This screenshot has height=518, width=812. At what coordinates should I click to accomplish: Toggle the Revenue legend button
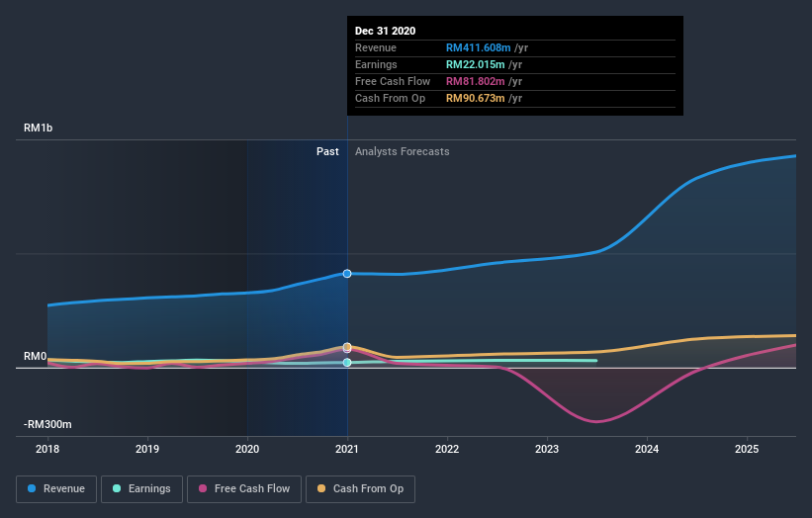(x=56, y=489)
